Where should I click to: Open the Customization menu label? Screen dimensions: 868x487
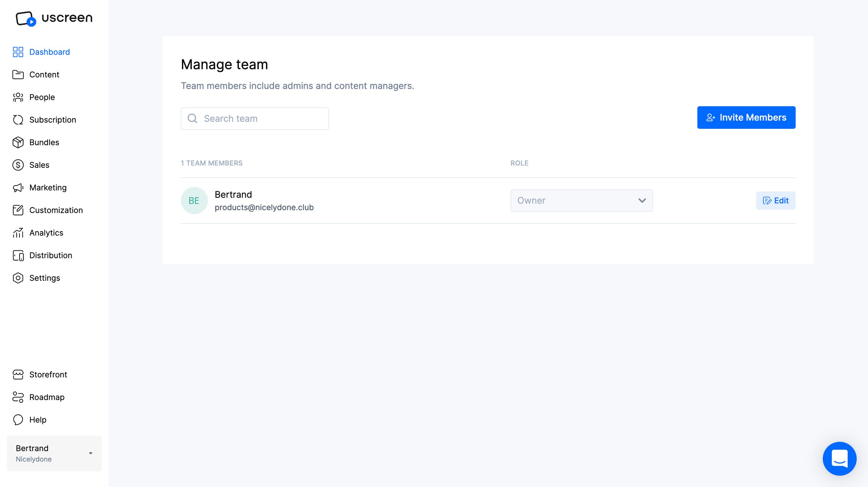56,210
